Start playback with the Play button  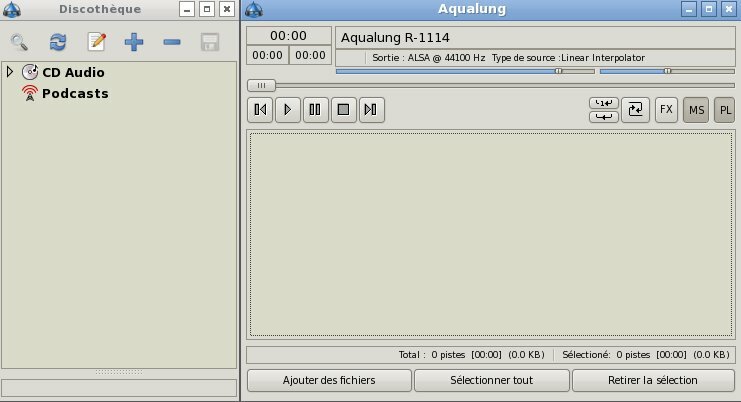point(288,110)
